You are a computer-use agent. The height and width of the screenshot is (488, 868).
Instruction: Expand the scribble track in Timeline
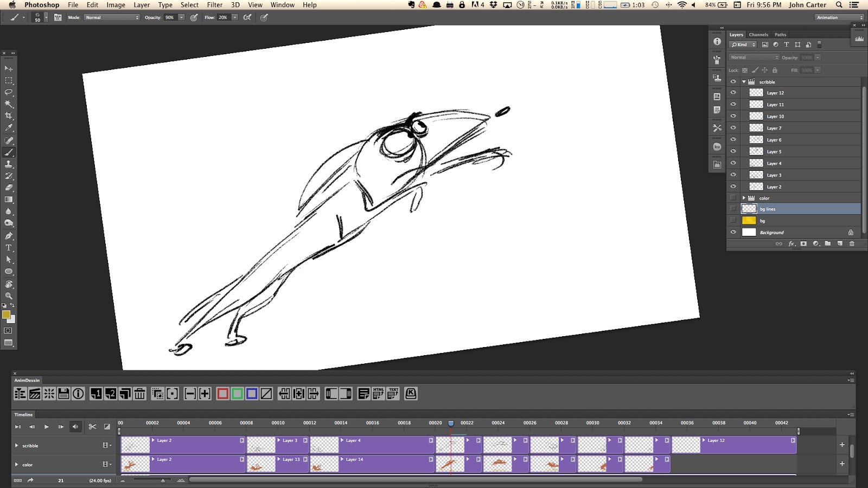coord(16,446)
